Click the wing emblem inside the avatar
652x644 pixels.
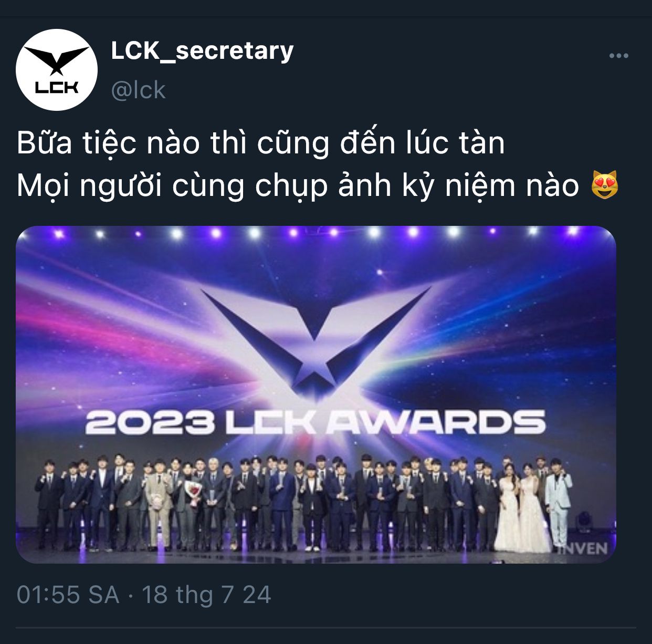pyautogui.click(x=57, y=59)
